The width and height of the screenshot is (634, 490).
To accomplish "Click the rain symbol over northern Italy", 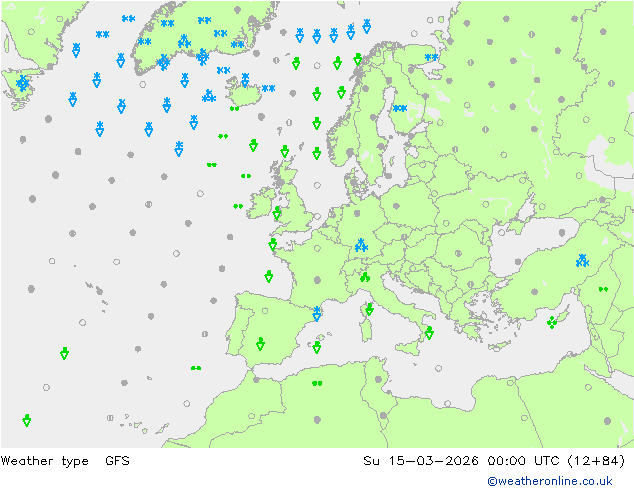I will pos(365,277).
